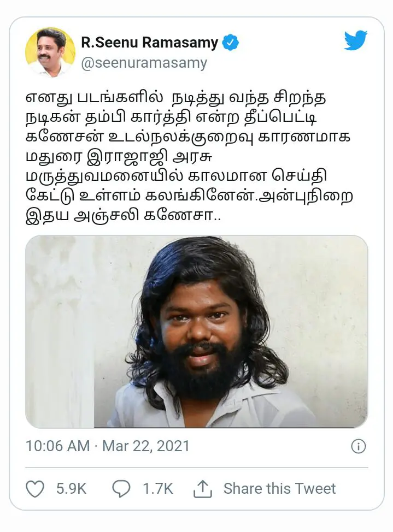The width and height of the screenshot is (393, 532).
Task: Click the Mar 22, 2021 date
Action: 146,446
